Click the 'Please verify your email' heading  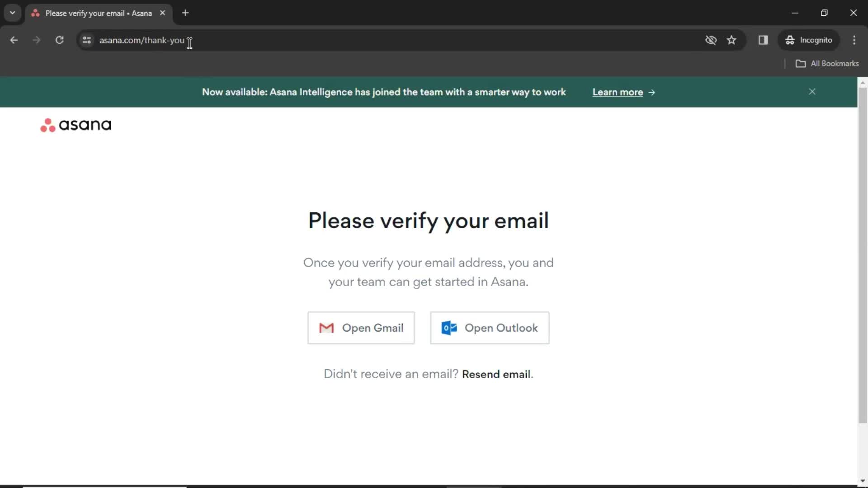(x=428, y=221)
